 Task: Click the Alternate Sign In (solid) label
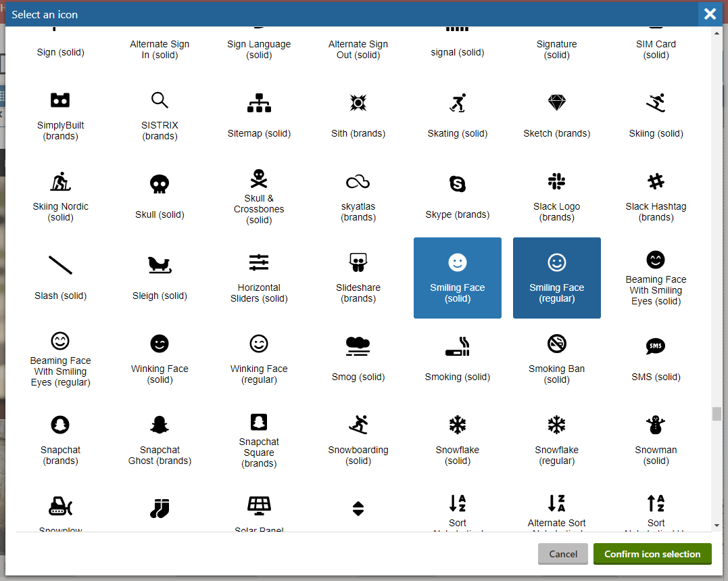click(160, 49)
